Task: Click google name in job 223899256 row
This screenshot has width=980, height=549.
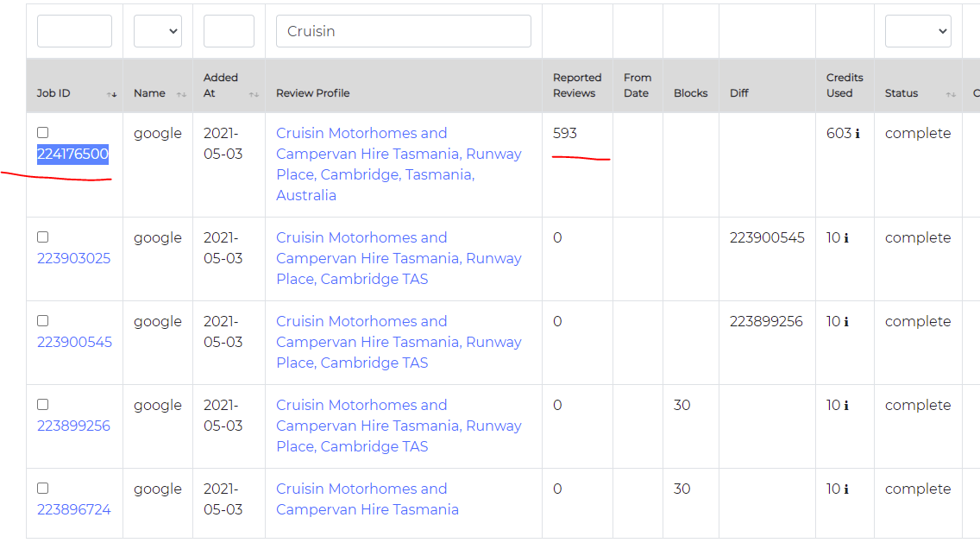Action: 158,406
